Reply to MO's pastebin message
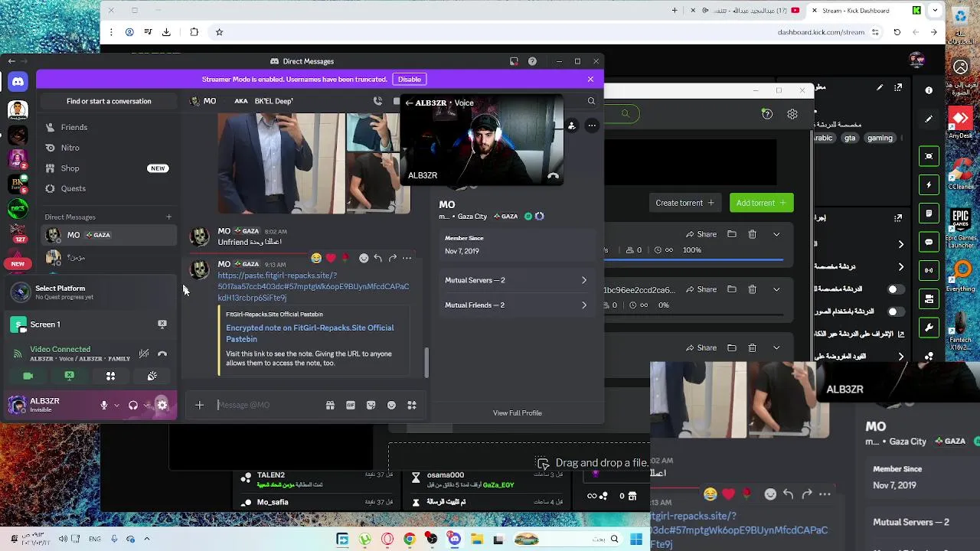The width and height of the screenshot is (980, 551). tap(377, 258)
